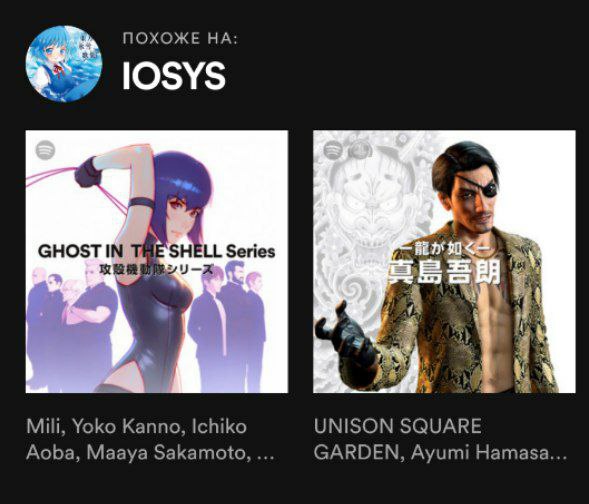
Task: Open the UNISON SQUARE description text
Action: pyautogui.click(x=397, y=426)
